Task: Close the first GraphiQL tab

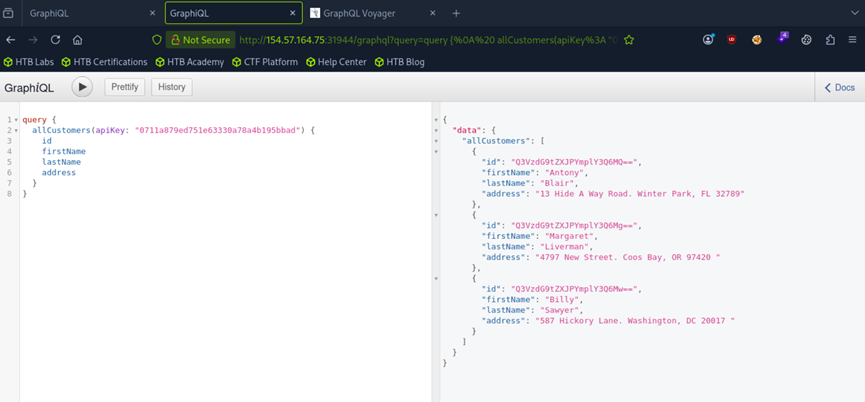Action: tap(153, 13)
